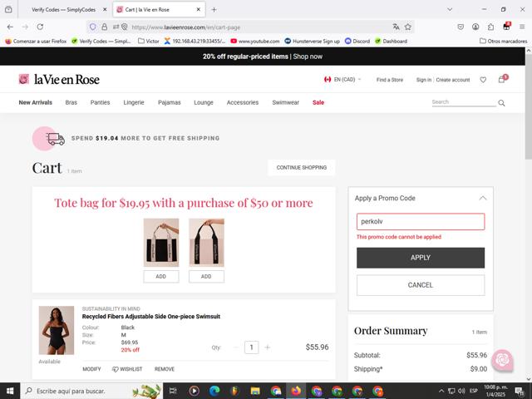Click the Firefox taskbar icon
This screenshot has height=399, width=532.
coord(296,391)
